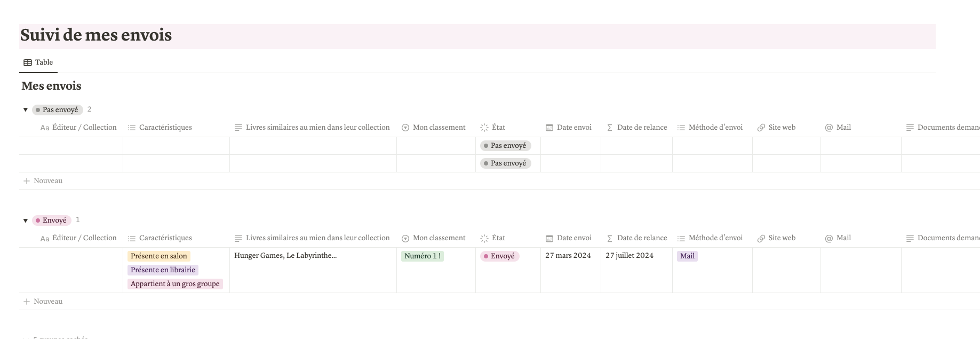Click the Date de relance formula icon in the first group

click(x=610, y=128)
